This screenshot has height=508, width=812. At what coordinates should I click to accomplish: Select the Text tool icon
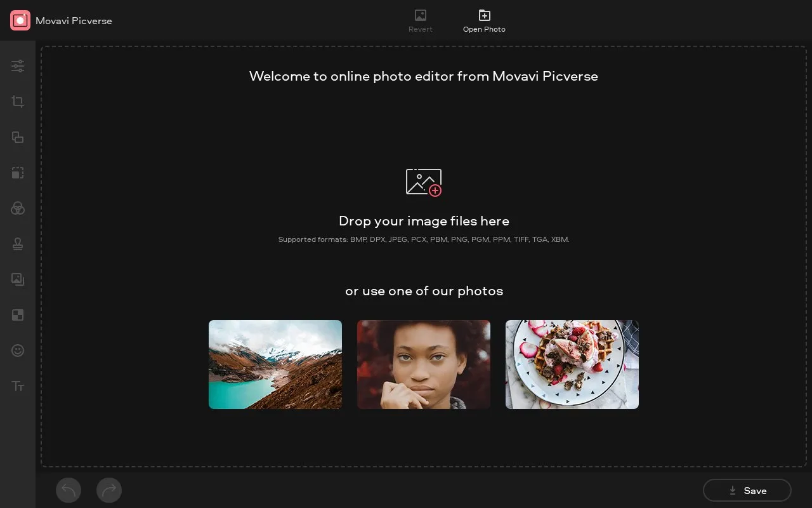click(x=18, y=386)
